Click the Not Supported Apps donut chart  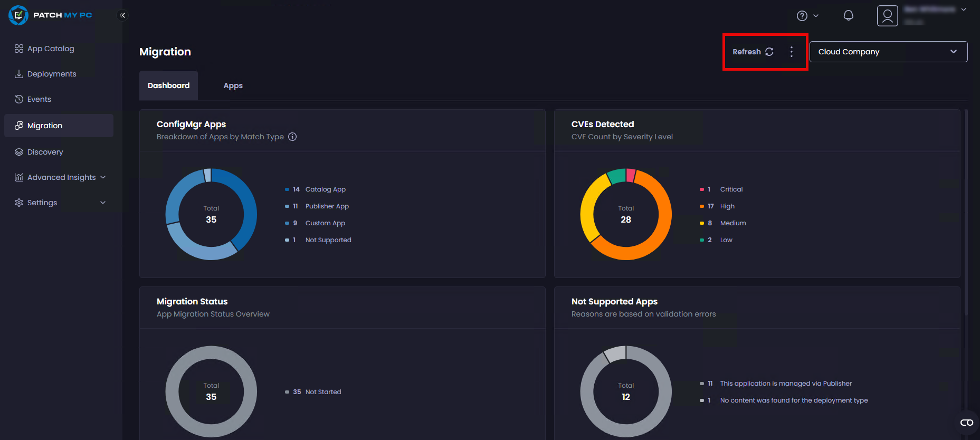pyautogui.click(x=626, y=391)
